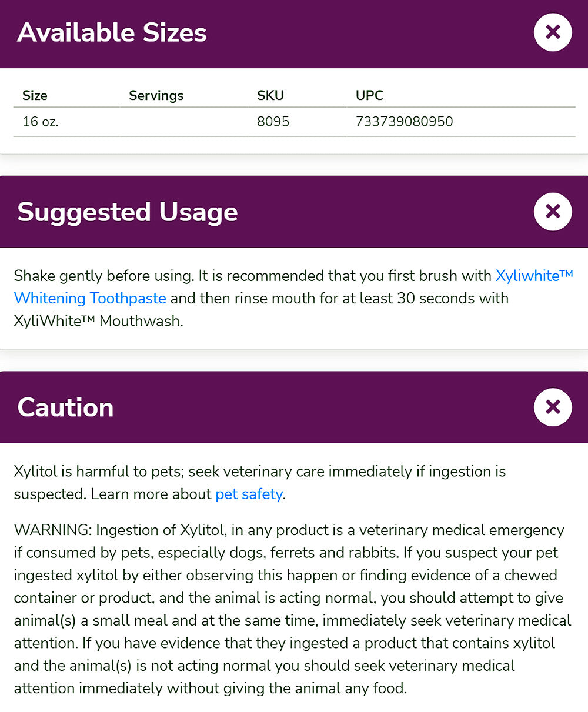Collapse Suggested Usage with its X icon
Viewport: 588px width, 712px height.
click(x=553, y=211)
